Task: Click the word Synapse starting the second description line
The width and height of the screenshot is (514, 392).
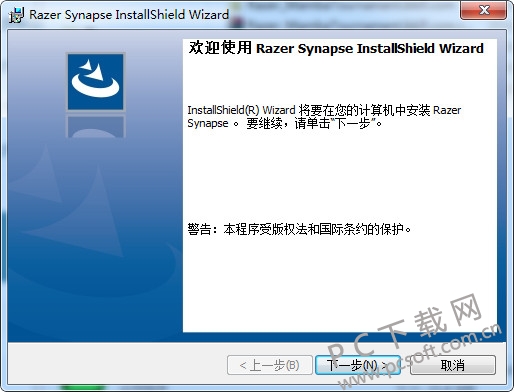Action: pos(208,123)
